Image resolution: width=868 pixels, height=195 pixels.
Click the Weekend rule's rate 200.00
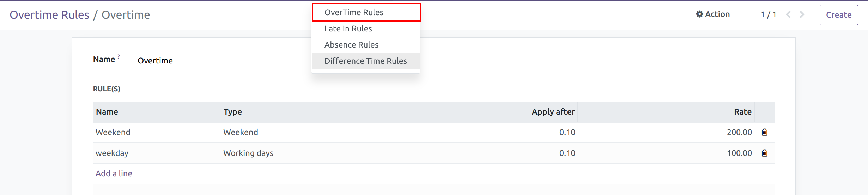(739, 132)
